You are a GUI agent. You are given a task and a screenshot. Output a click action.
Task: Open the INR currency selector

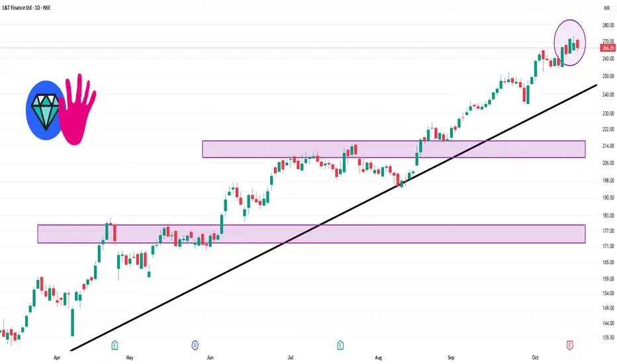pos(604,9)
